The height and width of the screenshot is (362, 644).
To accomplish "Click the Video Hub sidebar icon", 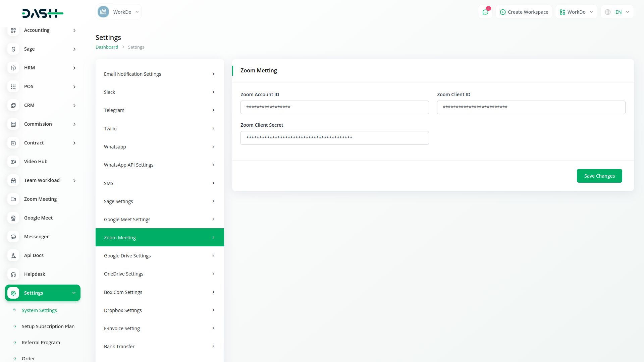I will pyautogui.click(x=13, y=162).
